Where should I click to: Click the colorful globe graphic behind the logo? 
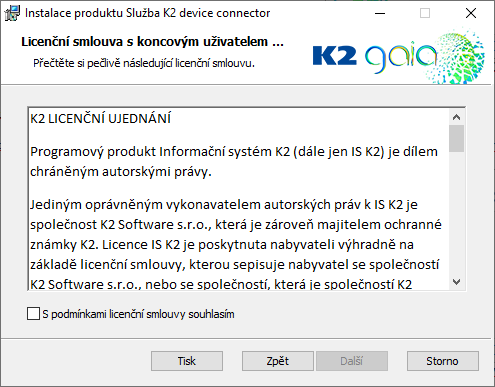pyautogui.click(x=458, y=55)
